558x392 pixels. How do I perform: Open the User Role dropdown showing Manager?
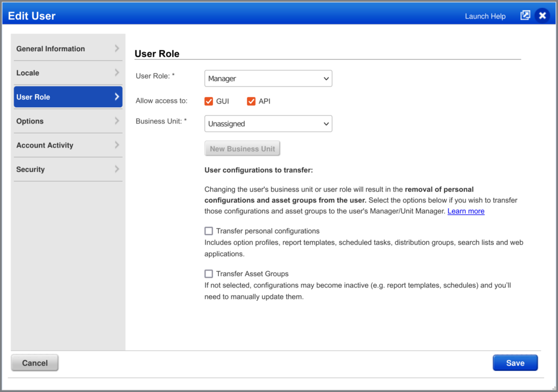(x=268, y=78)
